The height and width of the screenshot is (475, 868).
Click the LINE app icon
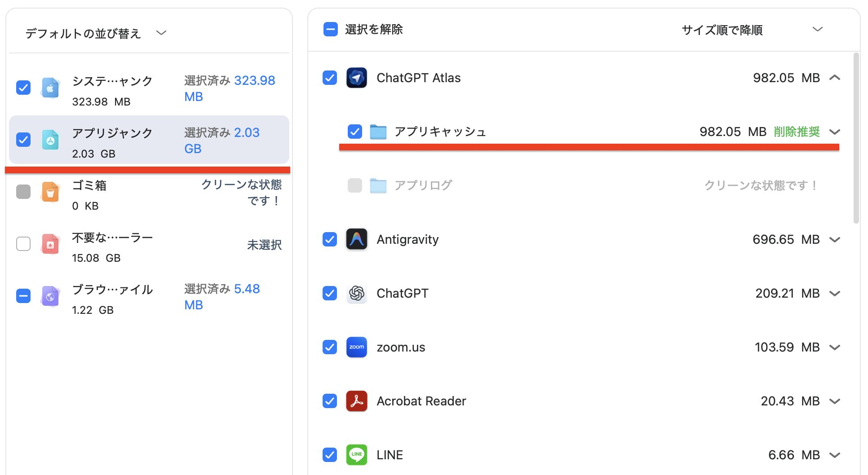coord(356,455)
